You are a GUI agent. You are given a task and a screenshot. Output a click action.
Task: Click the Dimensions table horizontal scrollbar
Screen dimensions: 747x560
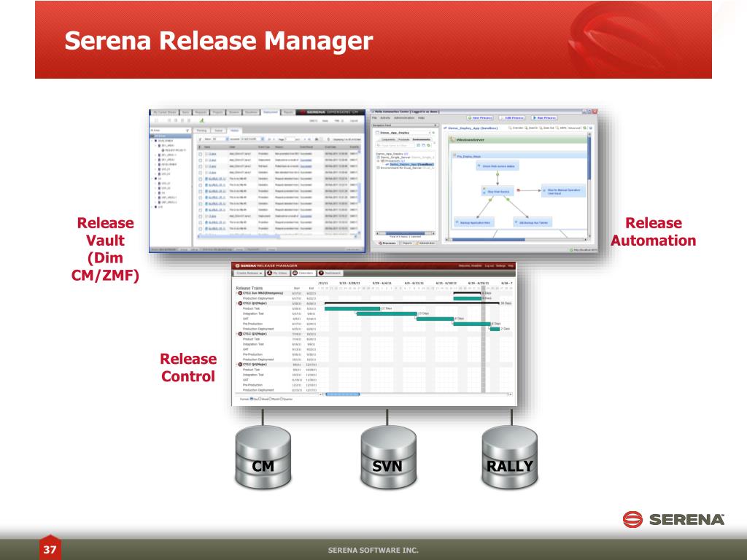[277, 237]
